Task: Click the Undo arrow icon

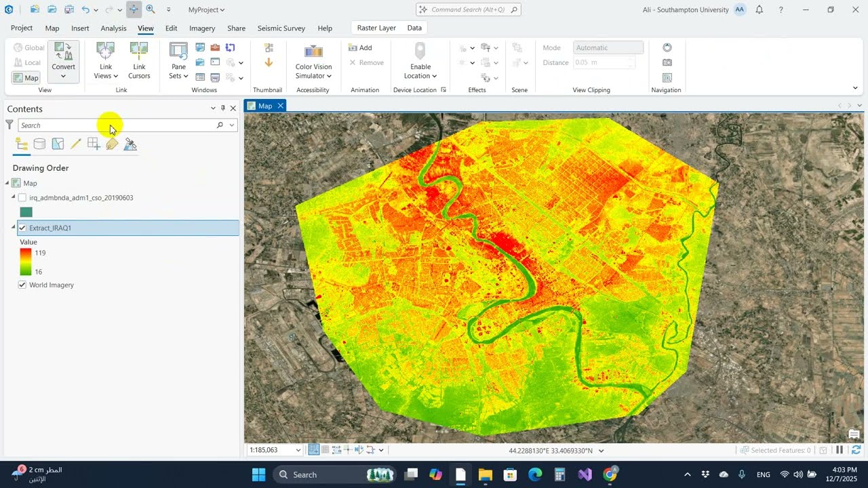Action: [x=85, y=9]
